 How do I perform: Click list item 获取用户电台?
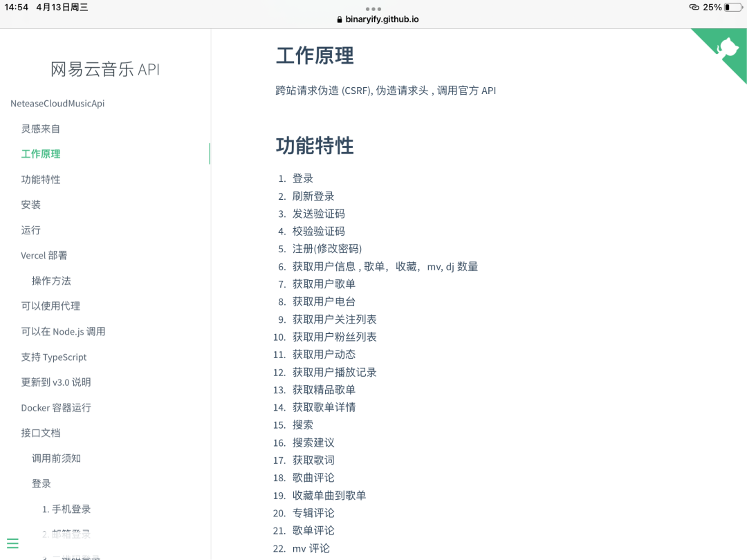[x=324, y=302]
